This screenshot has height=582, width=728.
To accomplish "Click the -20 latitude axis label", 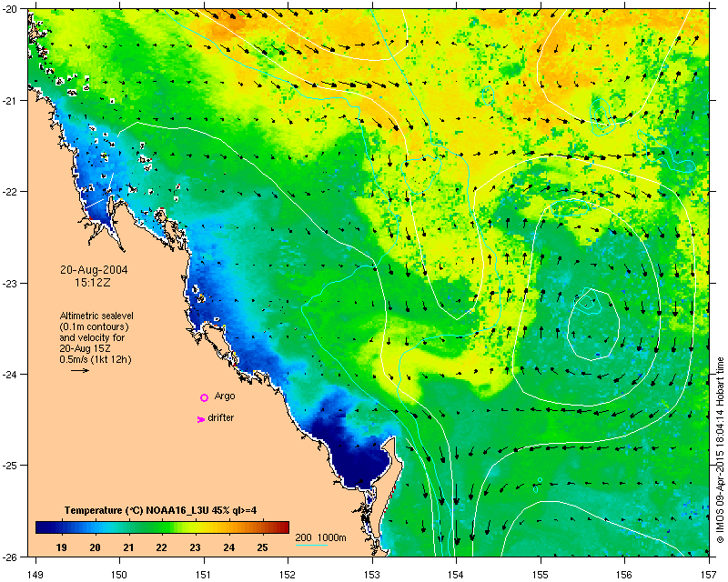I will (x=11, y=9).
